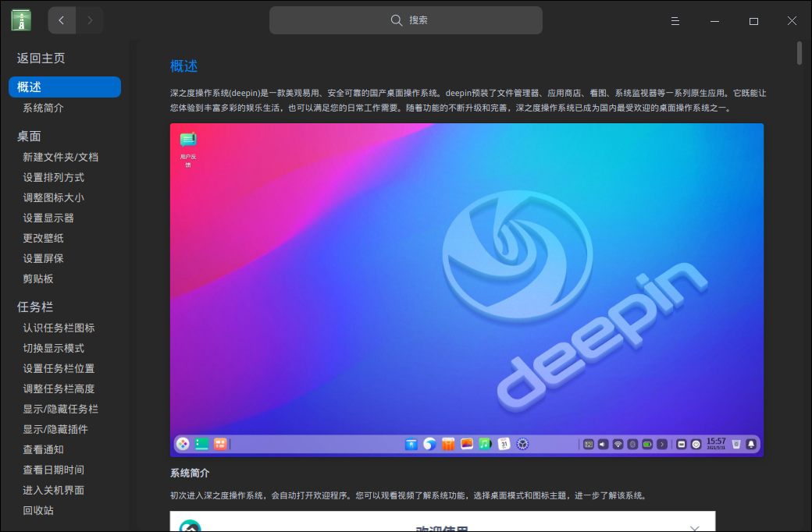Open 设置显示器 topic

point(48,218)
